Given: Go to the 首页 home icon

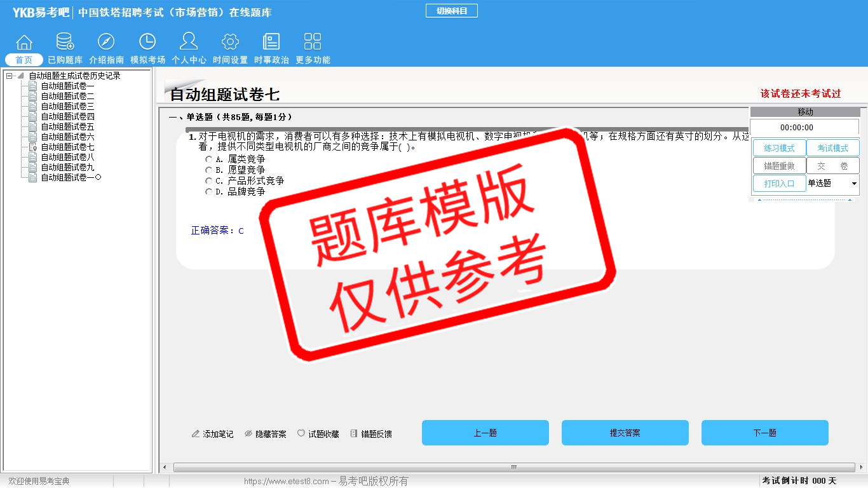Looking at the screenshot, I should [x=24, y=42].
